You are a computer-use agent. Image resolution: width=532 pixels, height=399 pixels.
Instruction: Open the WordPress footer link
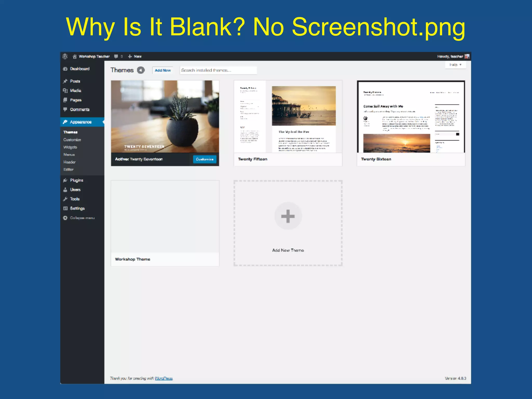[x=164, y=378]
